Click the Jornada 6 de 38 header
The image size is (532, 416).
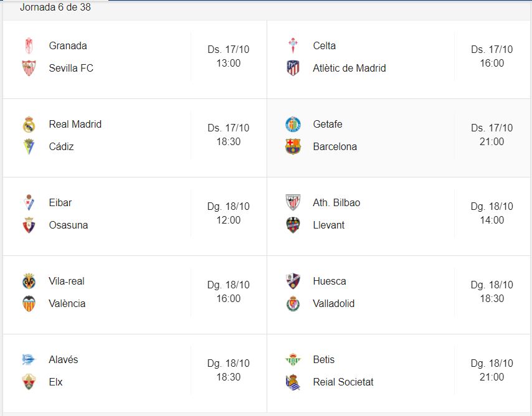[55, 7]
